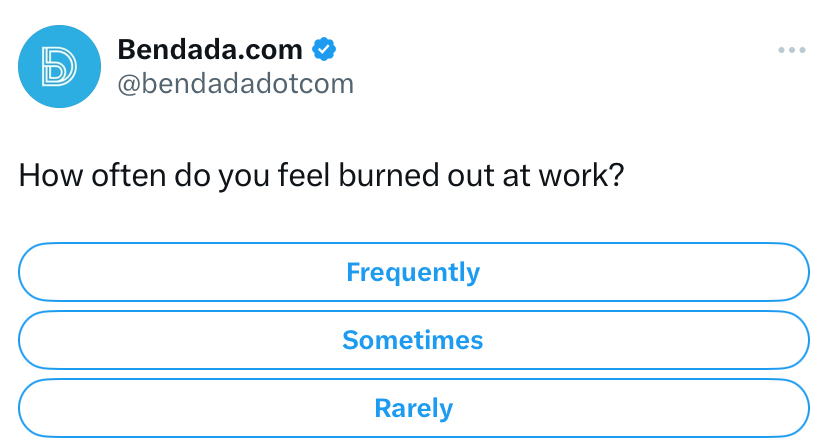Viewport: 828px width, 448px height.
Task: Open tweet detail by clicking question
Action: pos(322,175)
